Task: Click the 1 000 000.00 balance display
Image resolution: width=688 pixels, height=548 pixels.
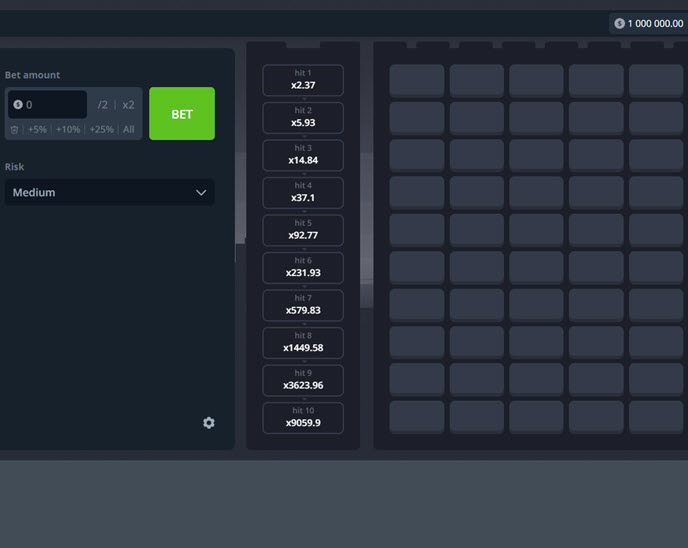Action: click(648, 23)
